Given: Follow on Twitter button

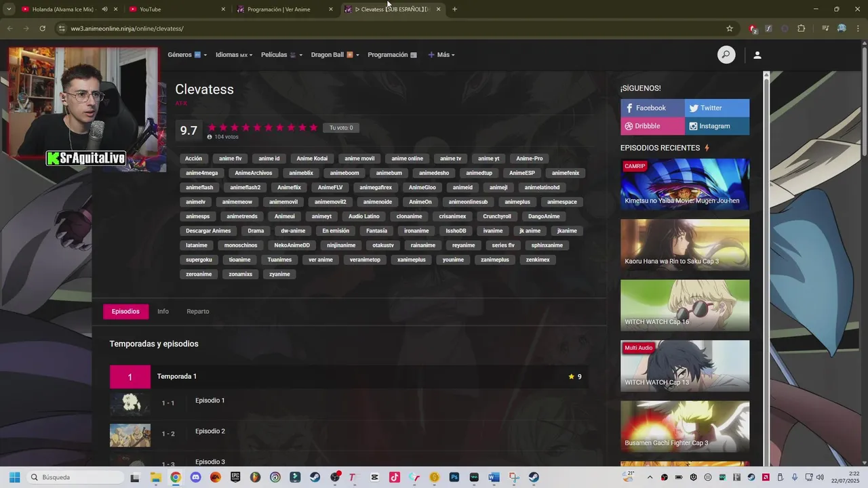Looking at the screenshot, I should 717,108.
